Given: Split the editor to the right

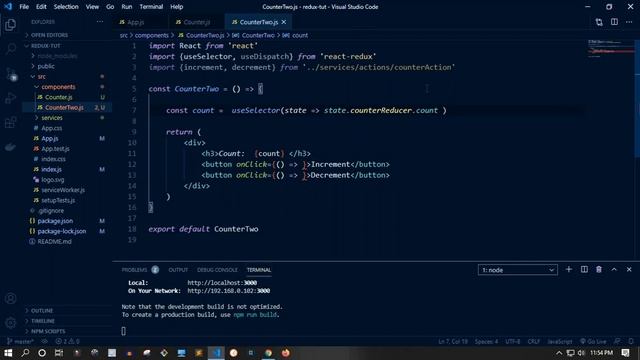Looking at the screenshot, I should [x=614, y=22].
